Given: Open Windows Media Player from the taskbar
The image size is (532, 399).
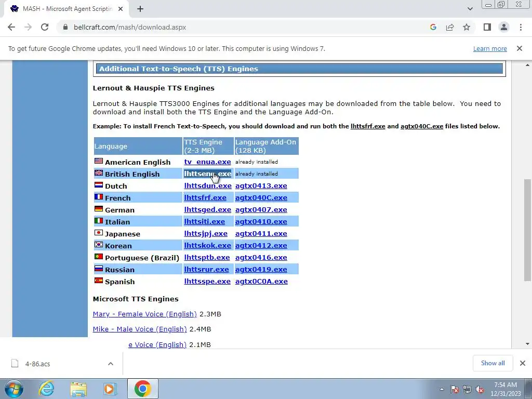Looking at the screenshot, I should point(110,389).
